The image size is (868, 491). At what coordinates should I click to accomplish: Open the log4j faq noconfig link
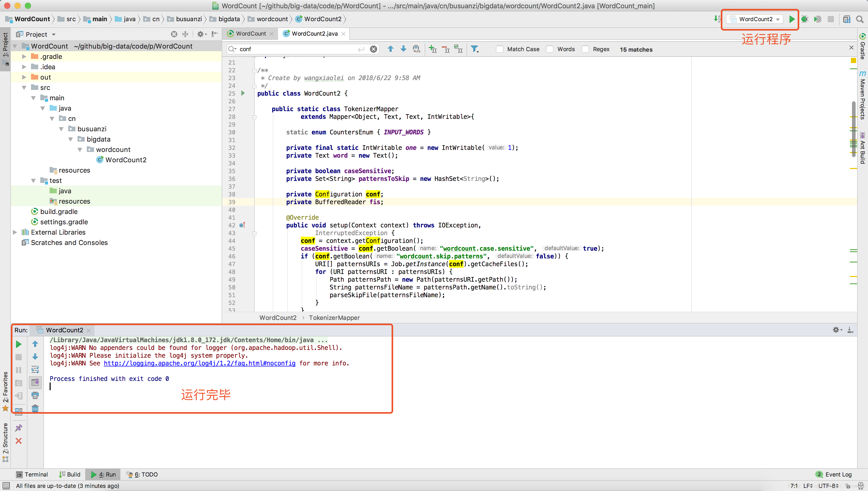[199, 363]
